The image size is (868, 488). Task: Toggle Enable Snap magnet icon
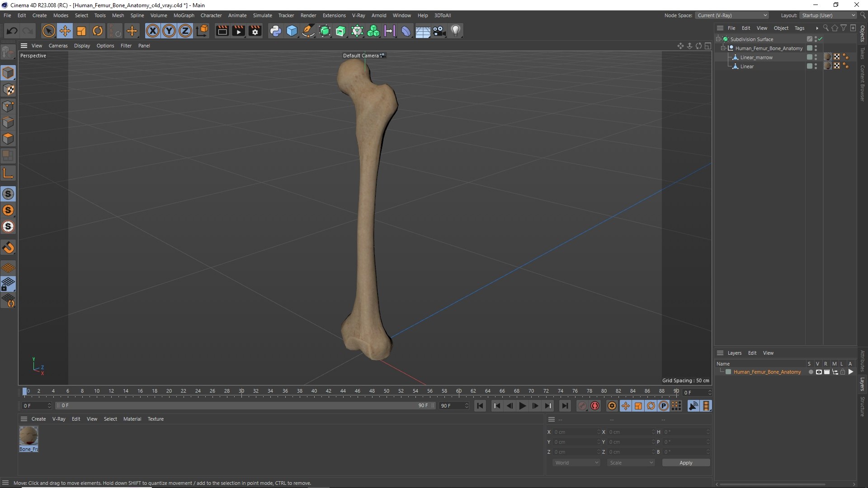tap(8, 248)
